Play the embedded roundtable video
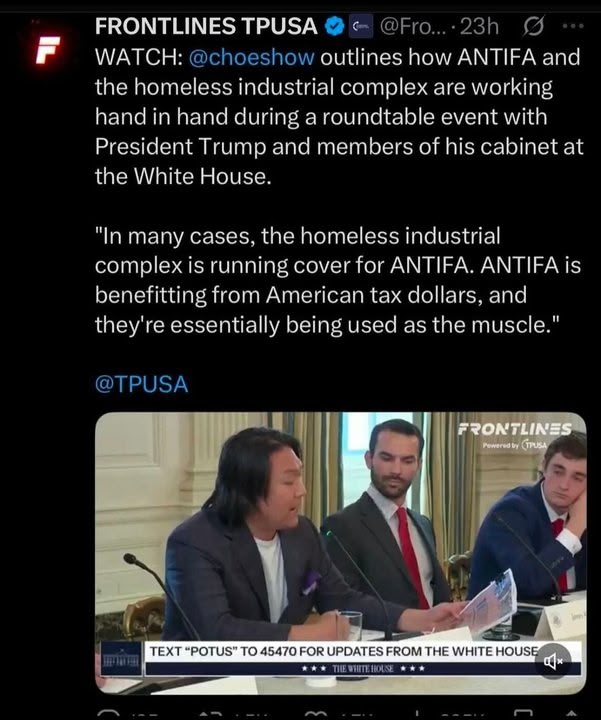This screenshot has height=720, width=601. click(x=340, y=553)
